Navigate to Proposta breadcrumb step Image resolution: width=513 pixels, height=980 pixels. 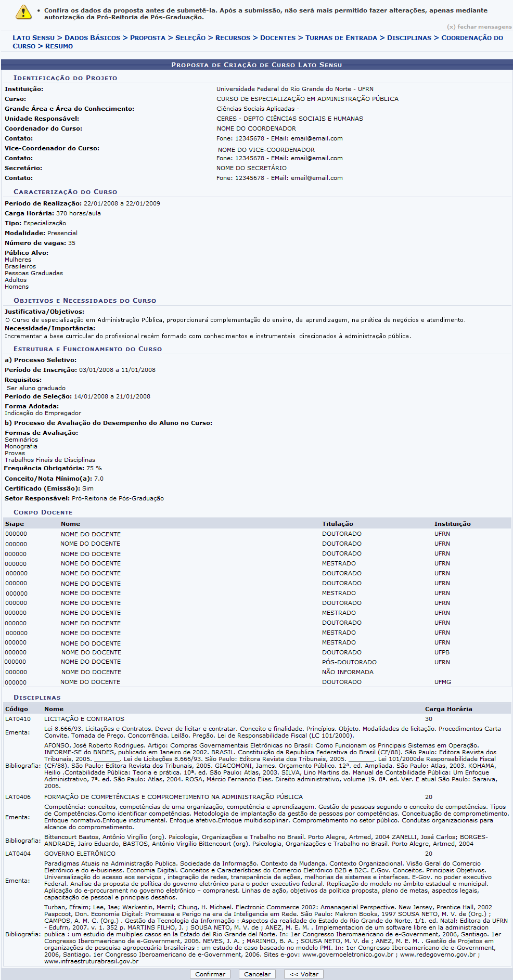click(148, 38)
